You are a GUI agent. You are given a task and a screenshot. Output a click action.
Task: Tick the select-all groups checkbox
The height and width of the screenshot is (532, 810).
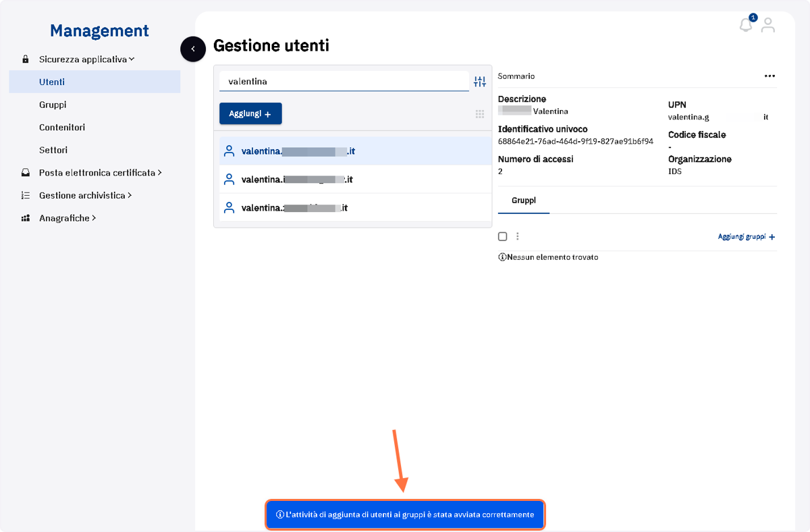pos(502,236)
